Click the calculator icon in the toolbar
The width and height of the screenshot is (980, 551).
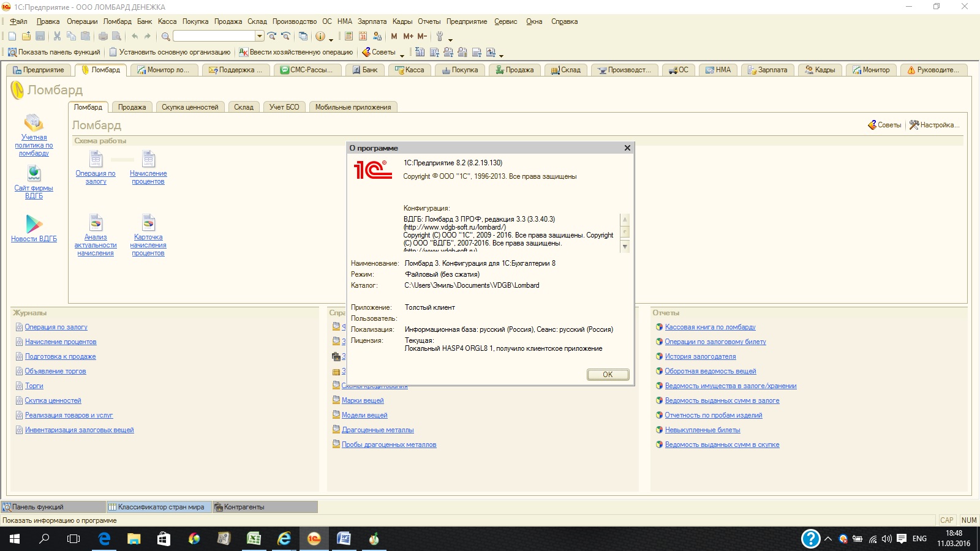pyautogui.click(x=349, y=36)
